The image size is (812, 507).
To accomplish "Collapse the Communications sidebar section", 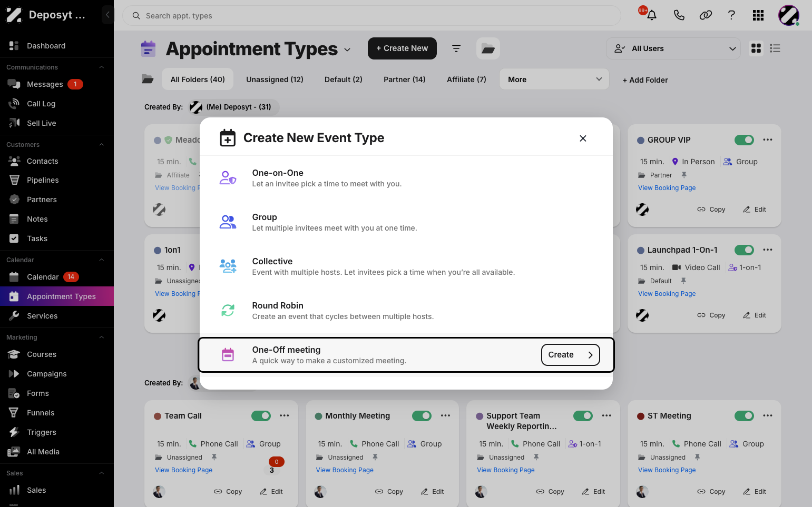I will (102, 67).
